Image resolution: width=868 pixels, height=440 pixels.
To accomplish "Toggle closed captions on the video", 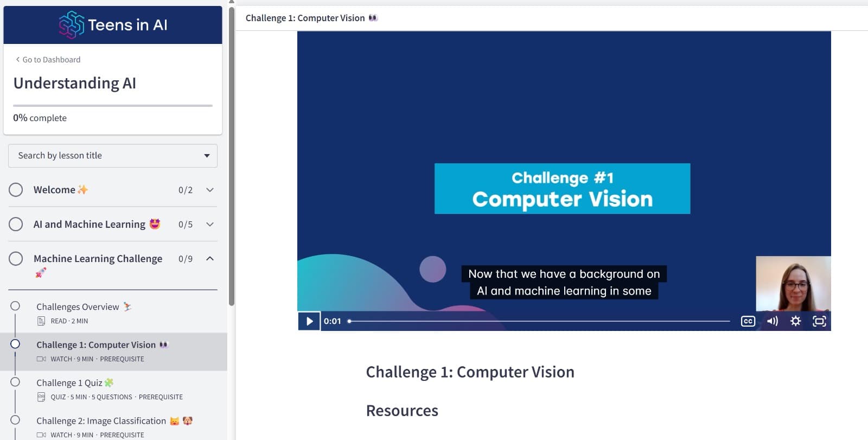I will click(x=748, y=321).
